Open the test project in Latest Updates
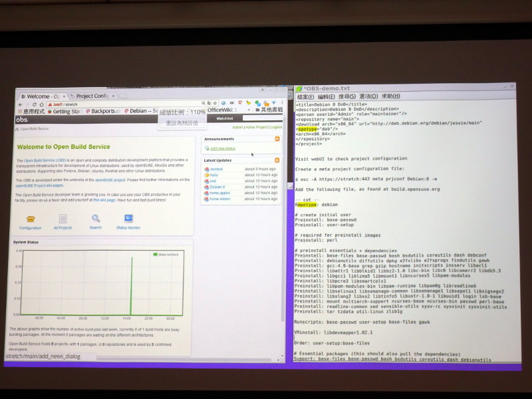Screen dimensions: 532x399 click(213, 181)
